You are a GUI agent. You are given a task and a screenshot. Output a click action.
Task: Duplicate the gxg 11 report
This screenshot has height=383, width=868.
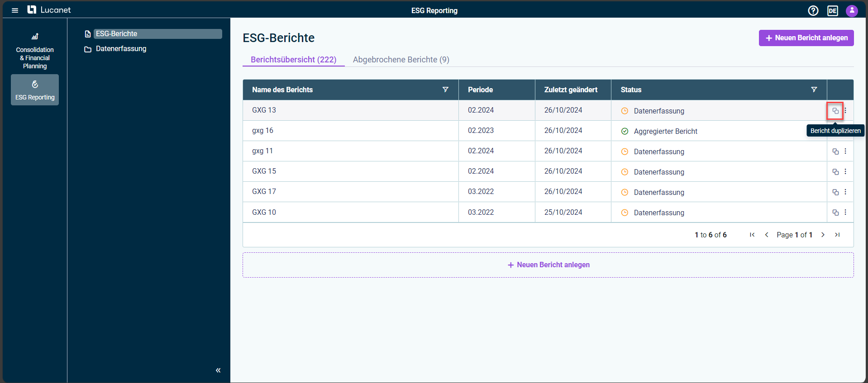[835, 151]
